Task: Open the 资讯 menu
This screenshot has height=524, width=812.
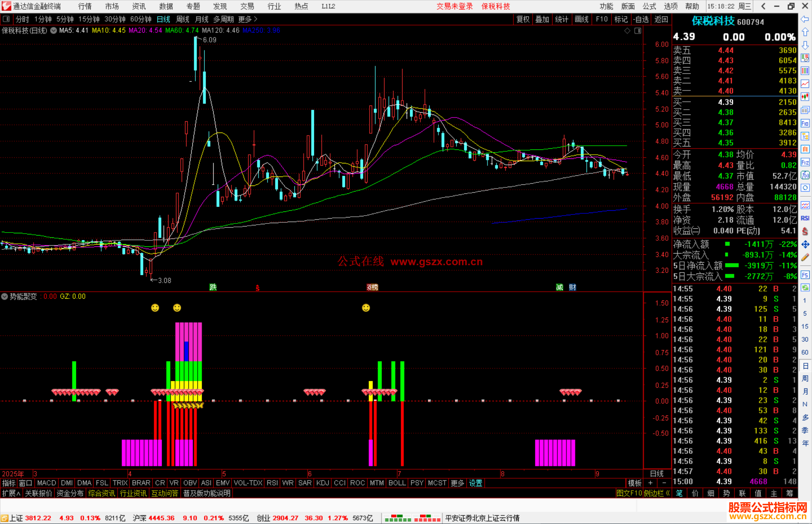Action: (x=139, y=6)
